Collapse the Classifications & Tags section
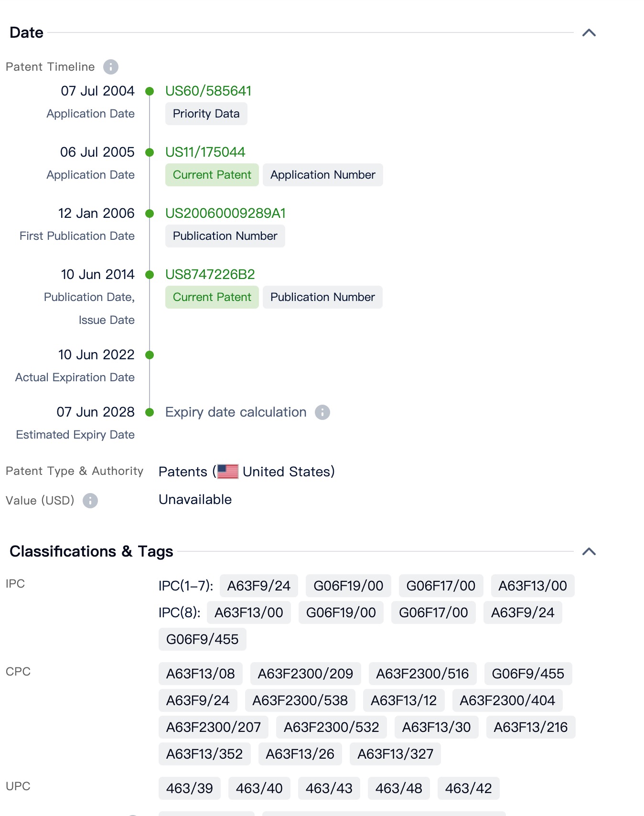This screenshot has height=816, width=644. tap(589, 552)
